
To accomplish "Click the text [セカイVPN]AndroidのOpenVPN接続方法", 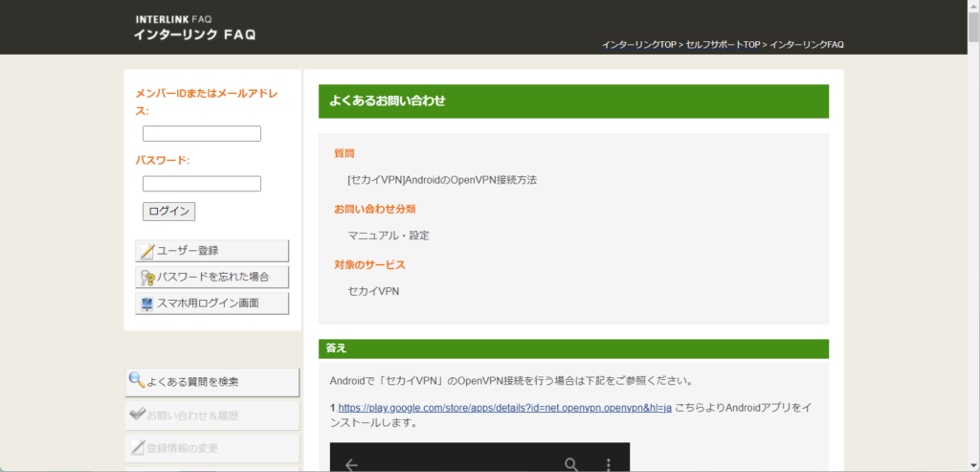I will pyautogui.click(x=442, y=180).
